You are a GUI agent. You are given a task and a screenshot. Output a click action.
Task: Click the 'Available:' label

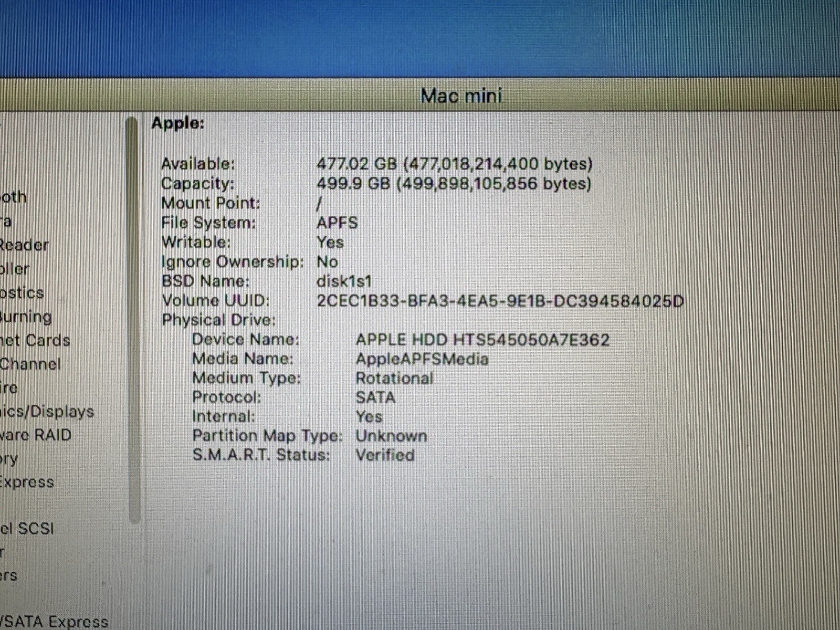(198, 164)
